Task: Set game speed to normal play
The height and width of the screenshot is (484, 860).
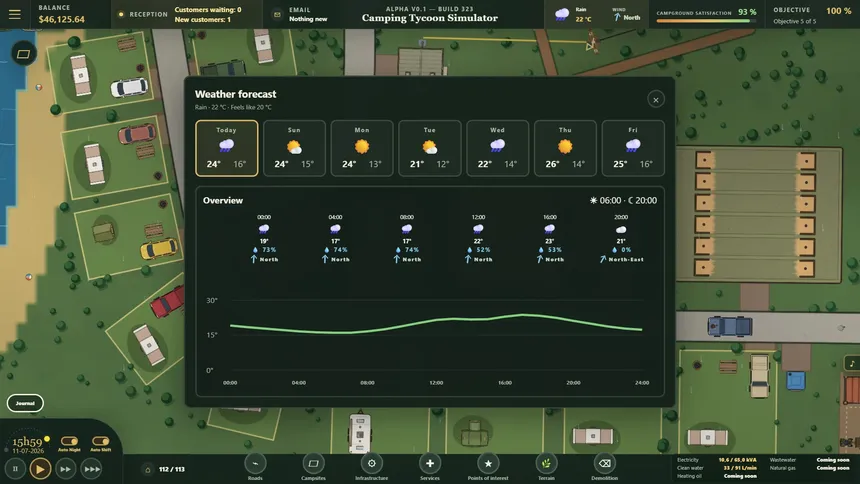Action: [40, 469]
